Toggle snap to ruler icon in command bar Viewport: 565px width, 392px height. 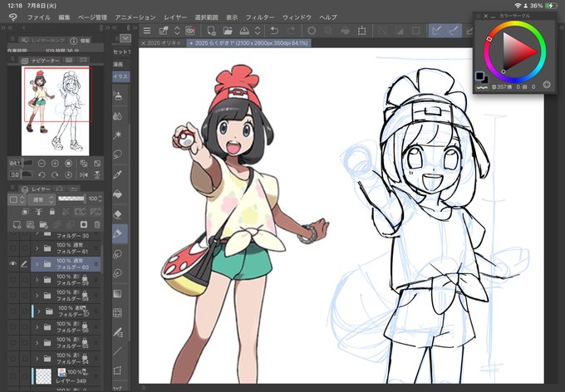pyautogui.click(x=436, y=31)
